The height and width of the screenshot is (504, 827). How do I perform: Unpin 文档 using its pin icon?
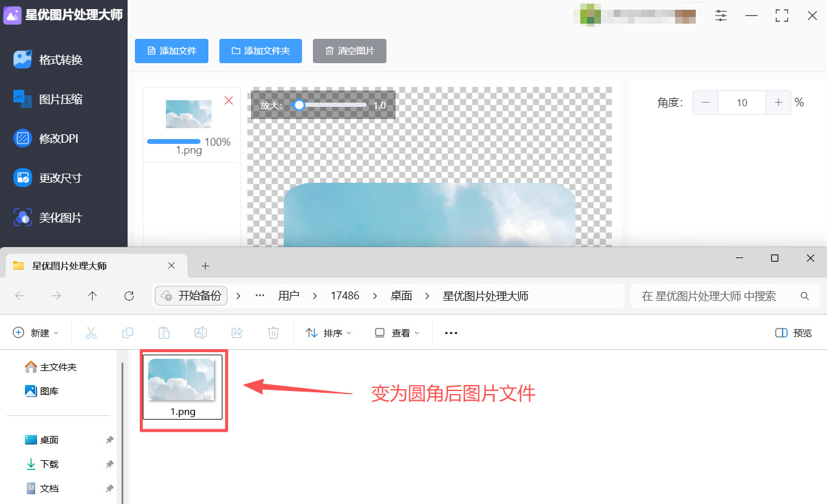coord(109,488)
